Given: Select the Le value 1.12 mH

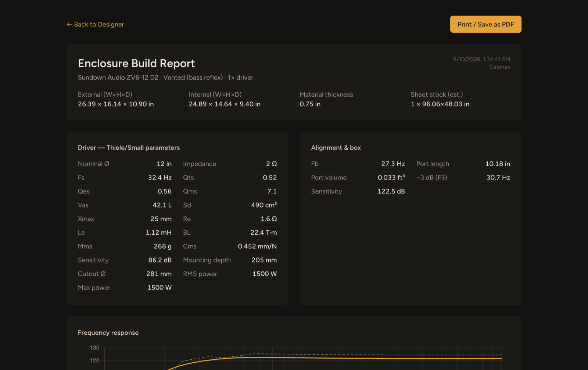Looking at the screenshot, I should (x=158, y=232).
